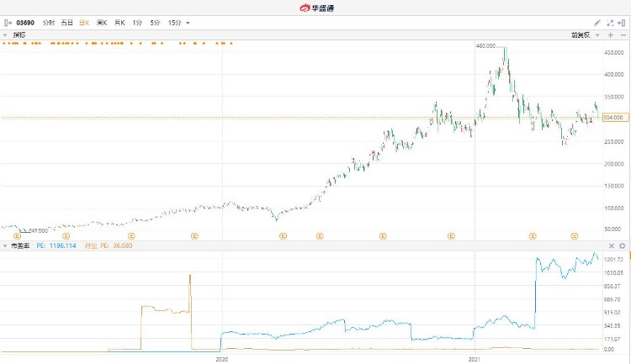Click the 400.000 price axis label
This screenshot has width=631, height=364.
pyautogui.click(x=614, y=75)
